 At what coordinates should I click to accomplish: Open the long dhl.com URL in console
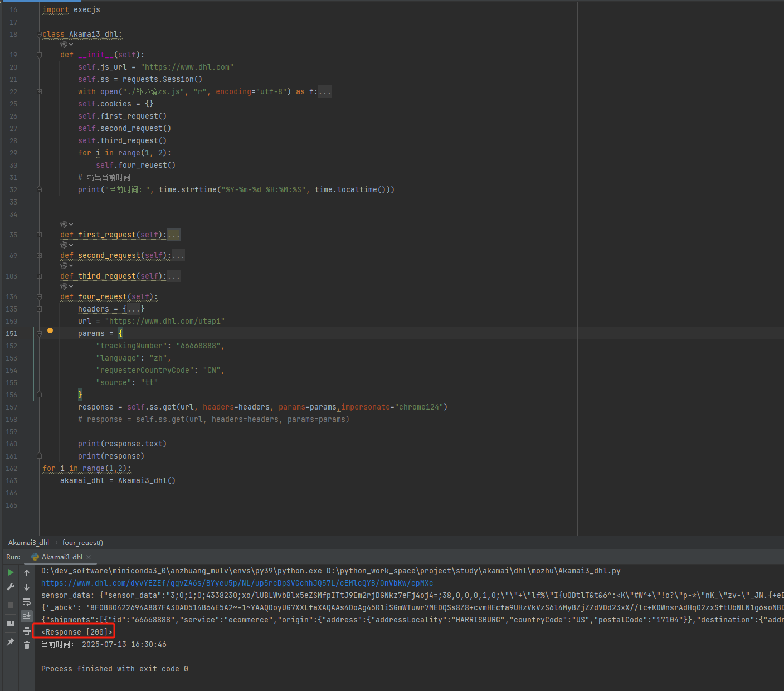tap(237, 583)
